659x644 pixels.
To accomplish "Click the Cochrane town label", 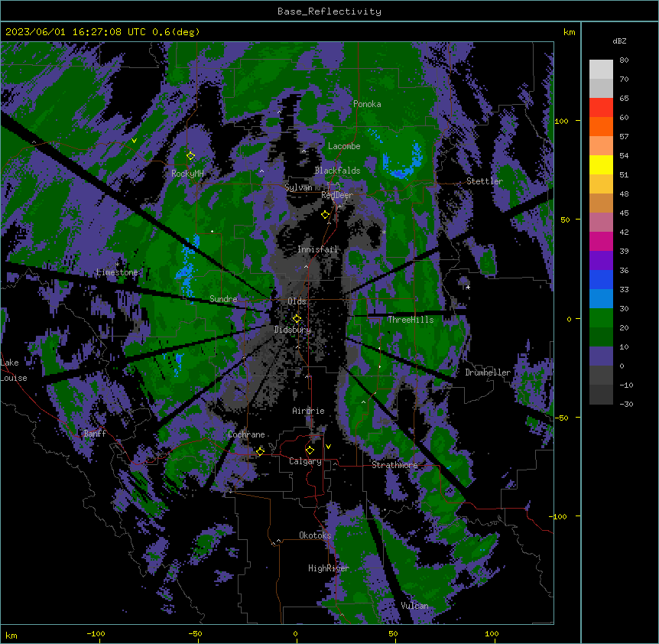I will (246, 434).
